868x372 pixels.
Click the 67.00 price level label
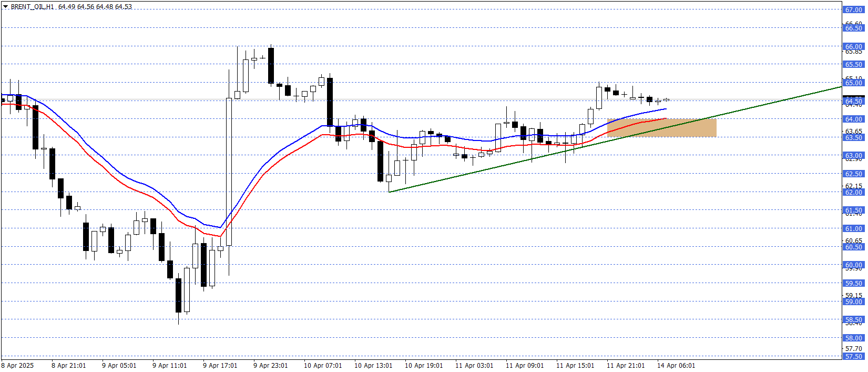pos(853,9)
